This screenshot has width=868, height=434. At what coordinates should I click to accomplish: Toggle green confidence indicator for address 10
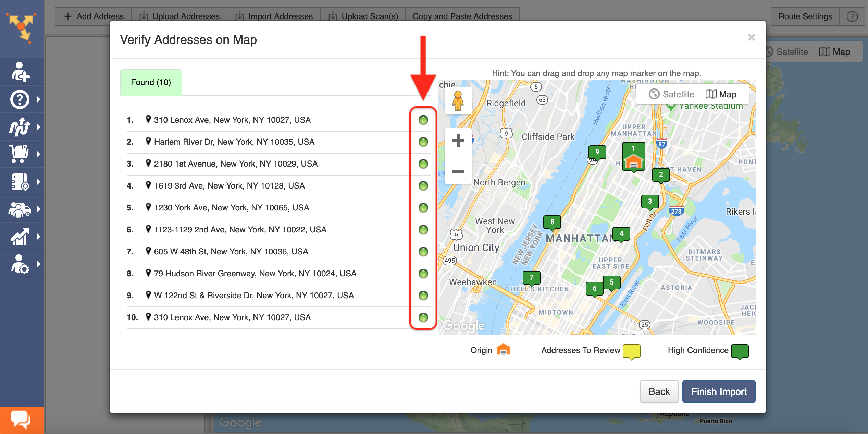(x=423, y=317)
